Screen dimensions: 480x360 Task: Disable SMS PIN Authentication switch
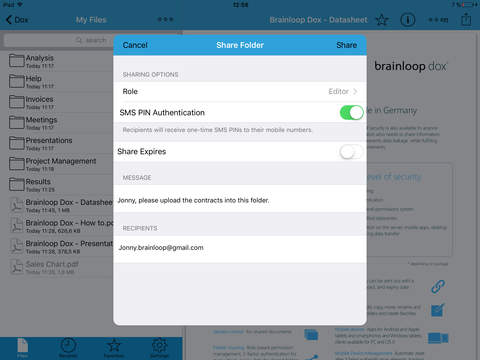click(x=351, y=113)
